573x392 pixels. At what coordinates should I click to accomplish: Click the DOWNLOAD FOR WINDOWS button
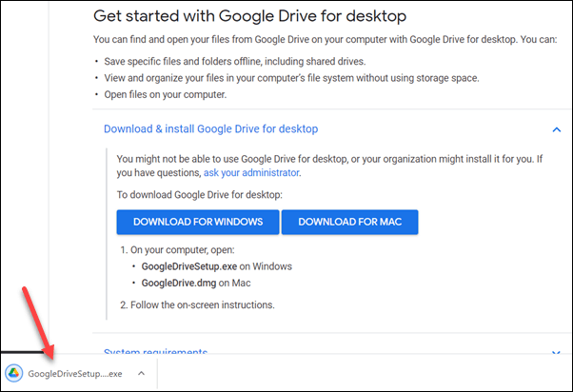(198, 222)
